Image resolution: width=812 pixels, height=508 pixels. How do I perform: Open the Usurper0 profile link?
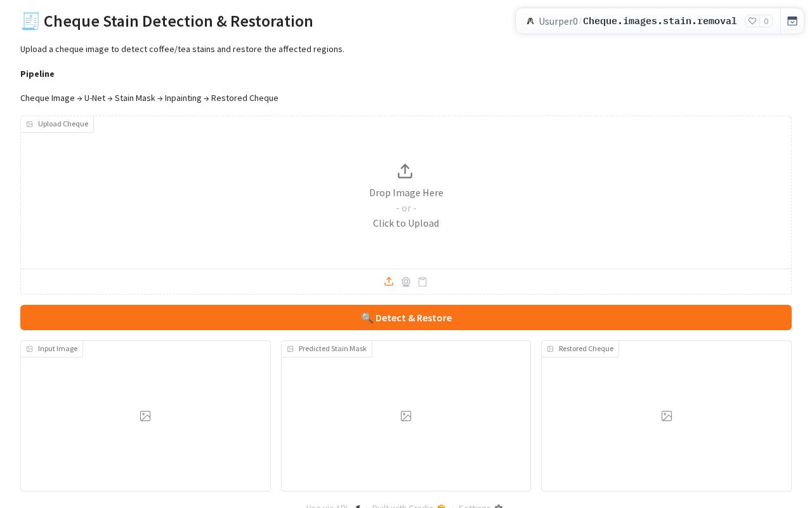tap(558, 21)
